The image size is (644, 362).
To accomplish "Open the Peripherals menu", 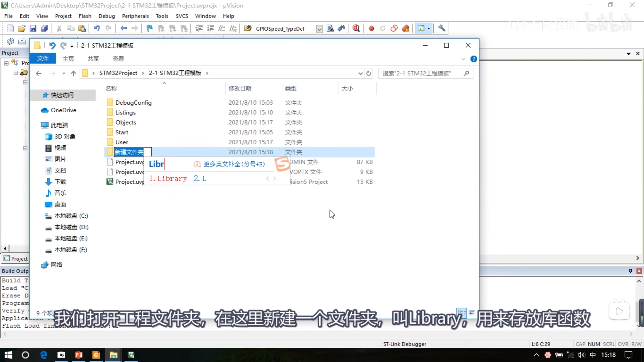I will tap(135, 16).
